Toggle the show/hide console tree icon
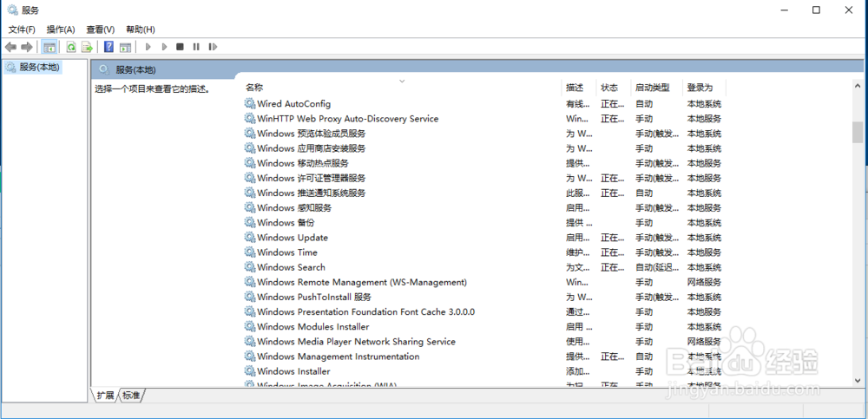Screen dimensions: 868x419 tap(49, 47)
